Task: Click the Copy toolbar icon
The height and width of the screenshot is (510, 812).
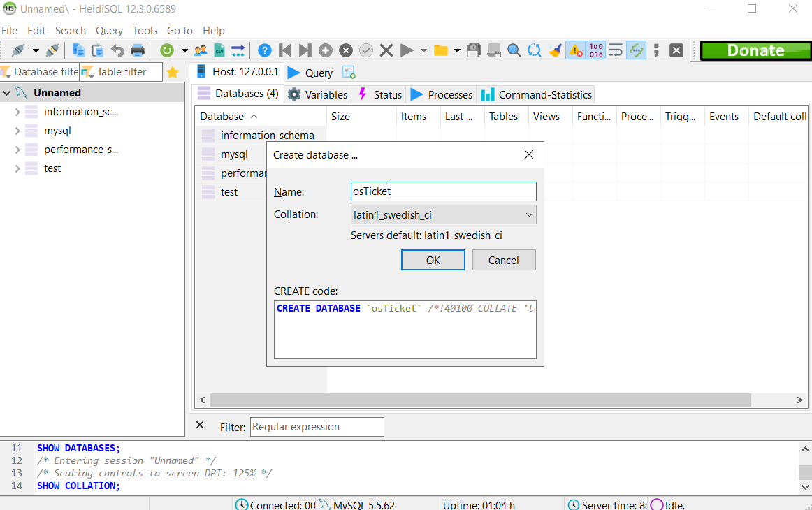Action: (79, 50)
